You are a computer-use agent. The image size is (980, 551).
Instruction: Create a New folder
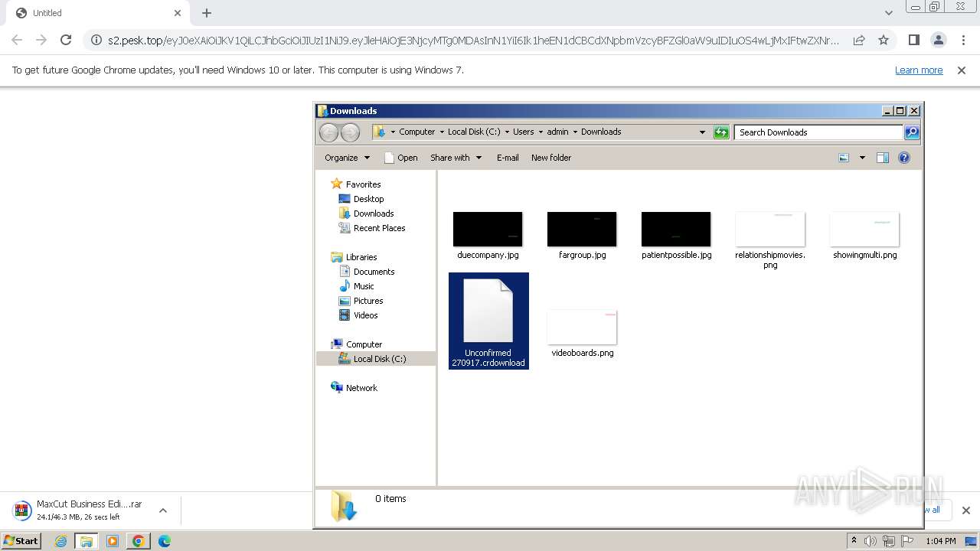click(x=551, y=158)
